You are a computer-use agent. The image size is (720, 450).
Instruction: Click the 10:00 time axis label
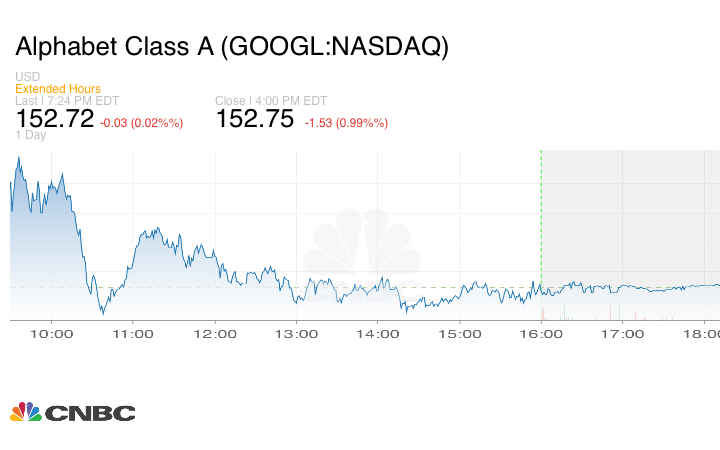(x=52, y=334)
